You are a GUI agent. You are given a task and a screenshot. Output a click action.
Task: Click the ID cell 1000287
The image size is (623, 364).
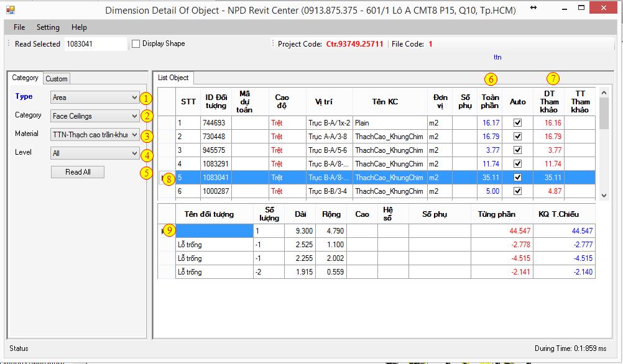pos(216,191)
